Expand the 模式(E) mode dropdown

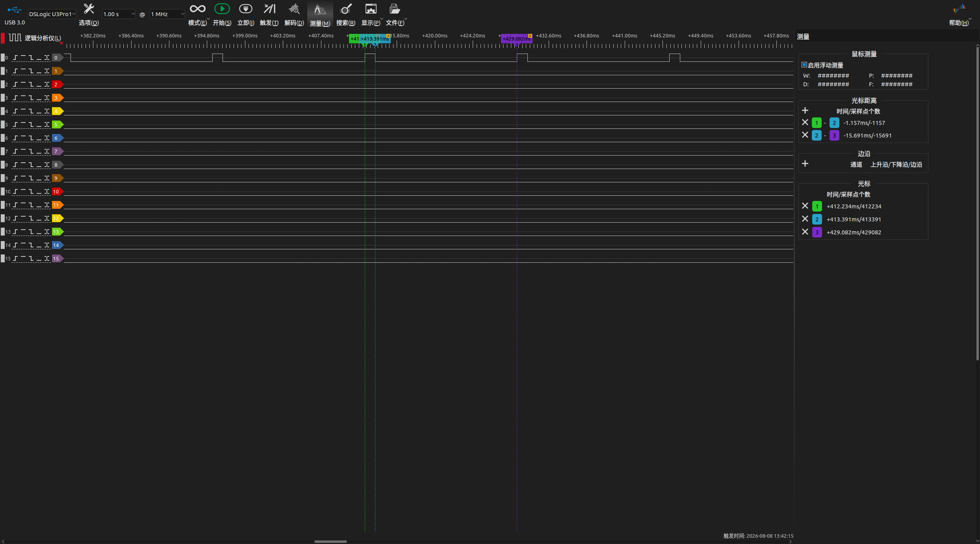pos(208,19)
